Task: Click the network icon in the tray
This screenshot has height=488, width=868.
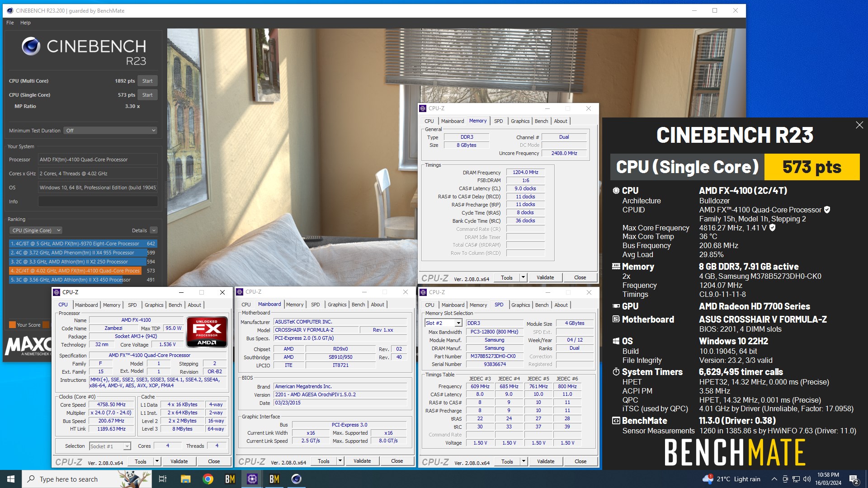Action: (x=796, y=479)
